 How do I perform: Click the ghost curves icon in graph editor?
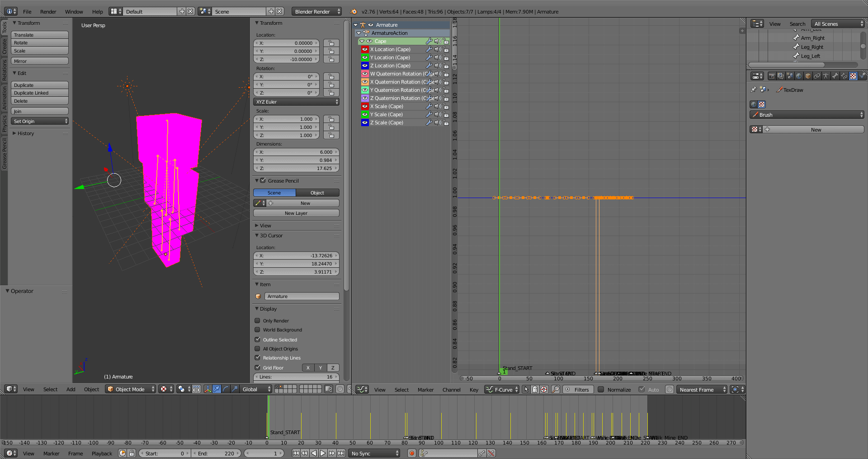[x=535, y=389]
